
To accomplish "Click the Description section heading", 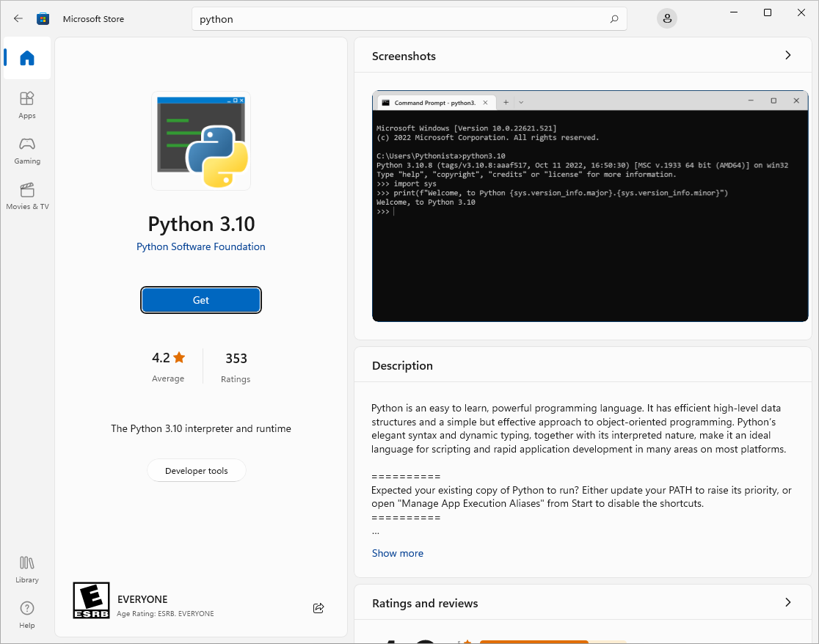I will [402, 365].
